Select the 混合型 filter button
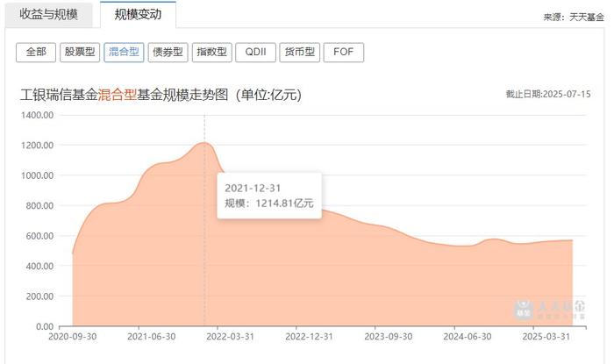This screenshot has width=614, height=364. tap(124, 52)
